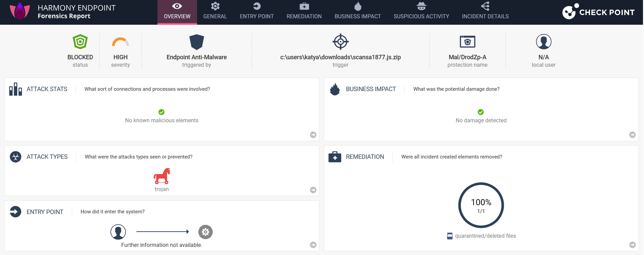This screenshot has width=644, height=255.
Task: Click the red trojan horse icon
Action: 162,176
